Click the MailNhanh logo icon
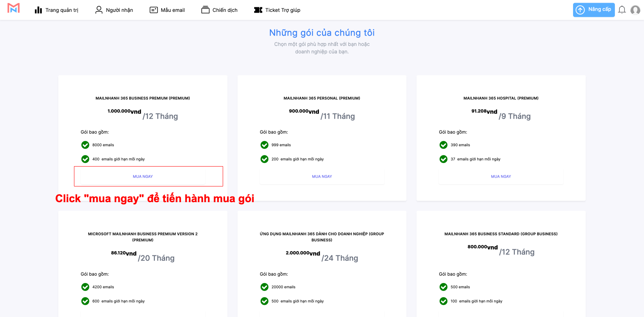 (x=13, y=8)
